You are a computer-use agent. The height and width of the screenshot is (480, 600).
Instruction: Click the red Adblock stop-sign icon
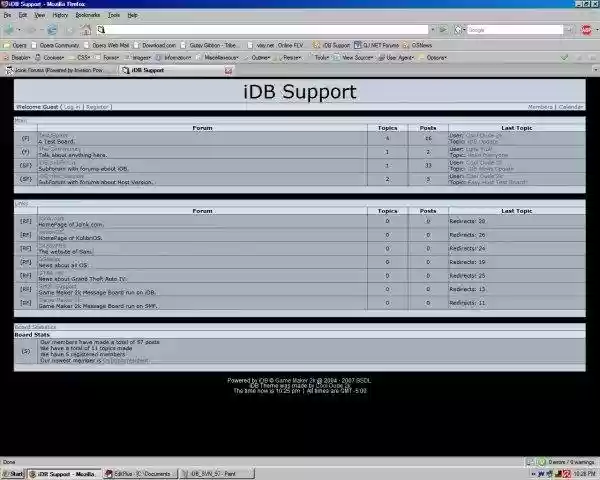click(x=586, y=29)
